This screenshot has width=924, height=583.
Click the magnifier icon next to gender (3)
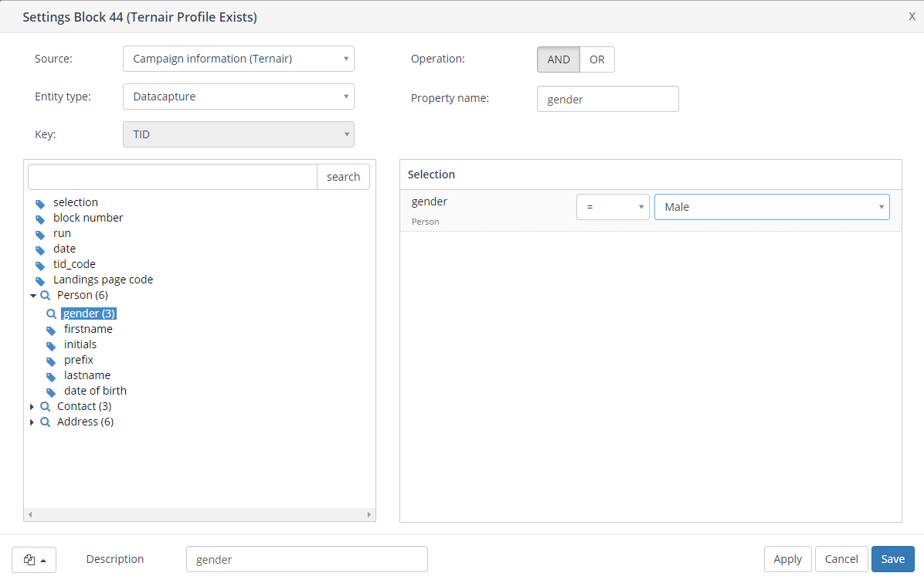52,314
